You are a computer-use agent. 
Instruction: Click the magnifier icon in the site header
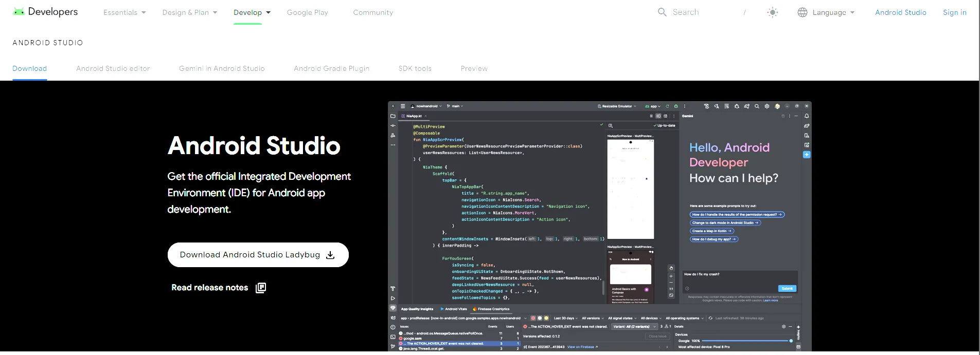click(x=662, y=12)
